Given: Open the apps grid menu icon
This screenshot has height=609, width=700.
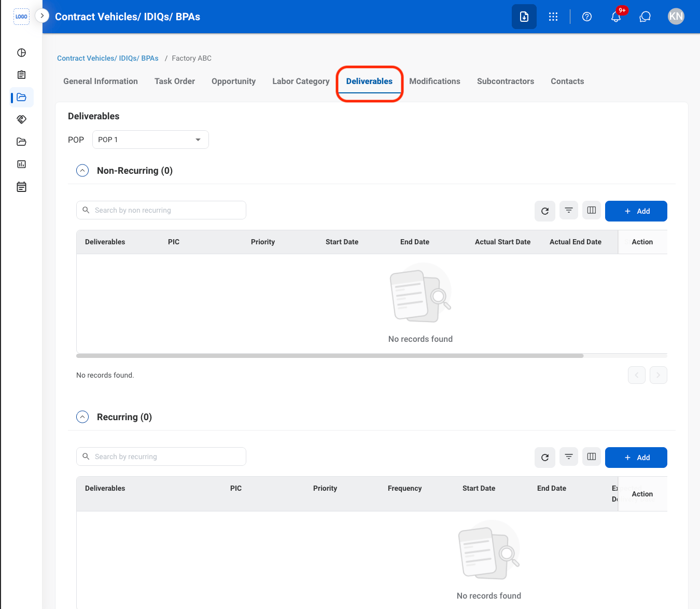Looking at the screenshot, I should pyautogui.click(x=553, y=17).
